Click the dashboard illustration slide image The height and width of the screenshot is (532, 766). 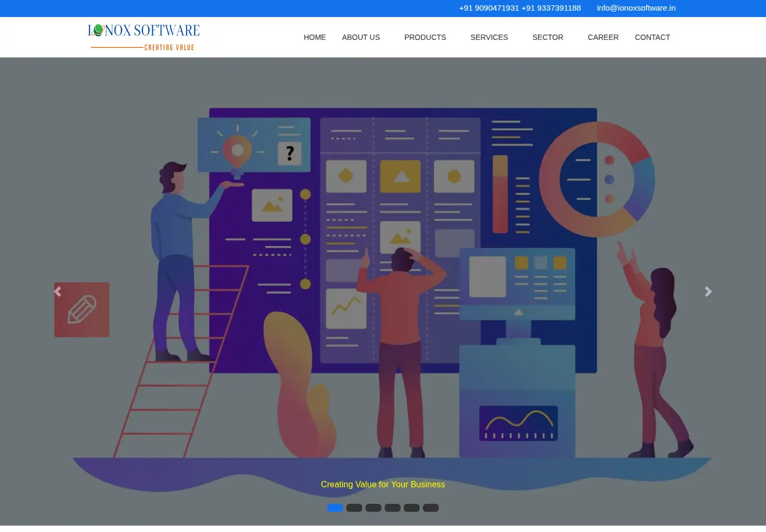click(383, 292)
